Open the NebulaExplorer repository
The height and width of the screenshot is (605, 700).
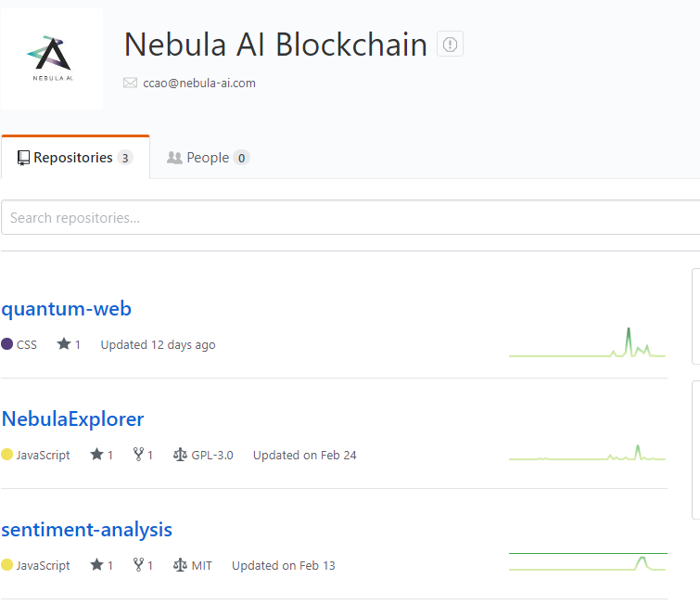(73, 419)
